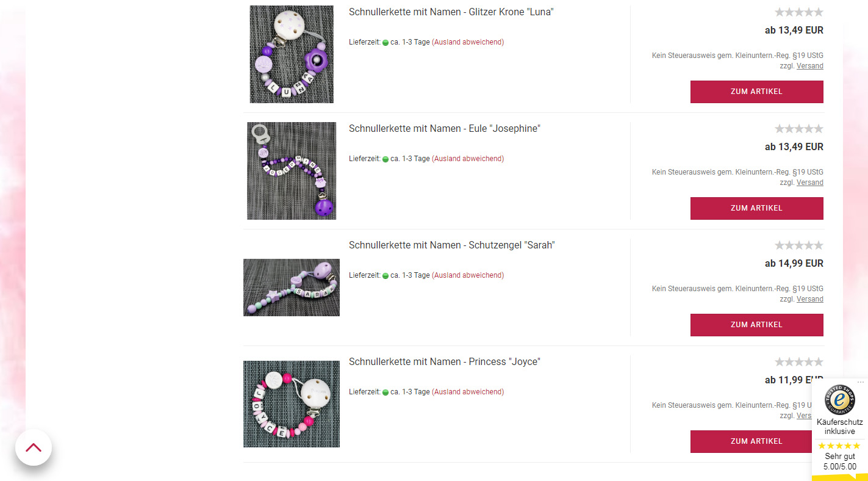
Task: Click ZUM ARTIKEL for the Luna chain
Action: point(756,92)
